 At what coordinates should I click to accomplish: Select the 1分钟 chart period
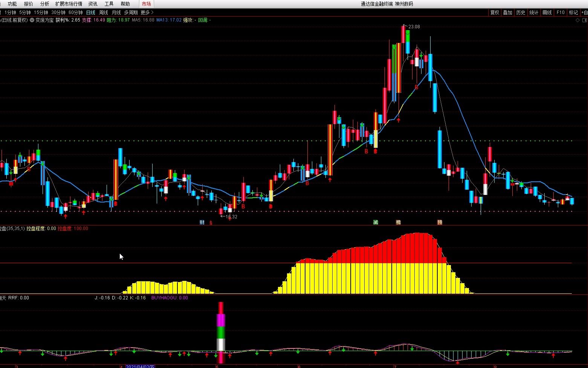point(10,12)
